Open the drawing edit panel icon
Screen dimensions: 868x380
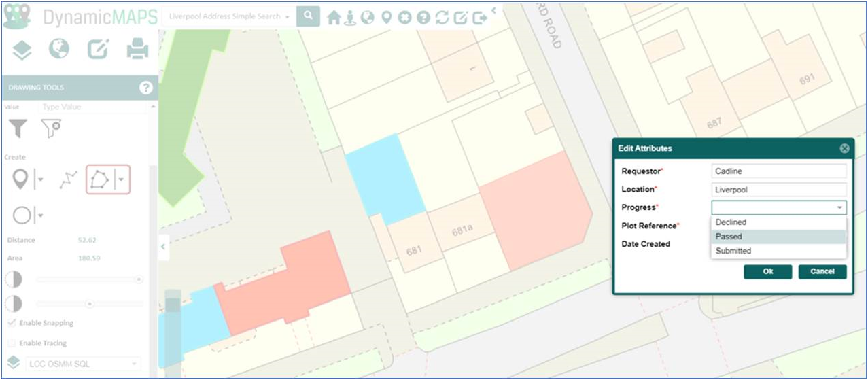(99, 49)
